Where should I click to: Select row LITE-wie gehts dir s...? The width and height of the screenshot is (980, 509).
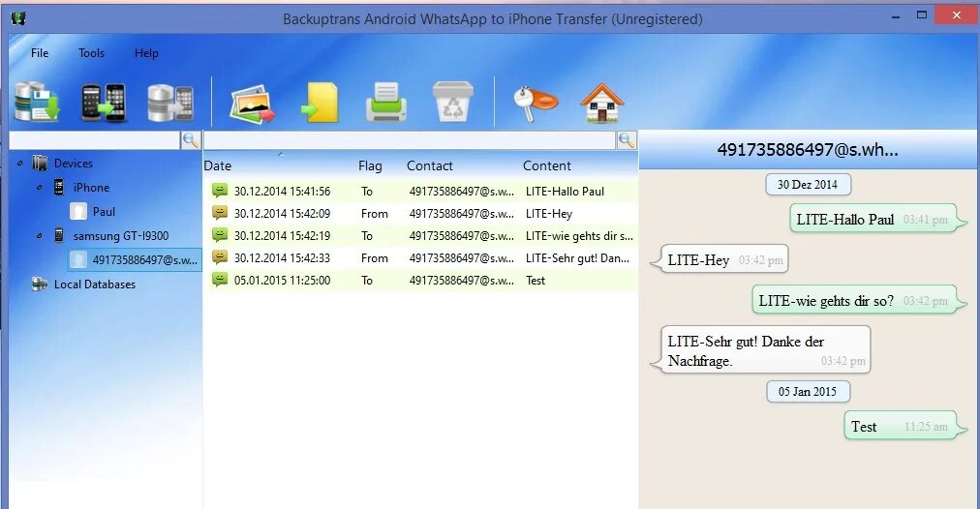pyautogui.click(x=420, y=235)
